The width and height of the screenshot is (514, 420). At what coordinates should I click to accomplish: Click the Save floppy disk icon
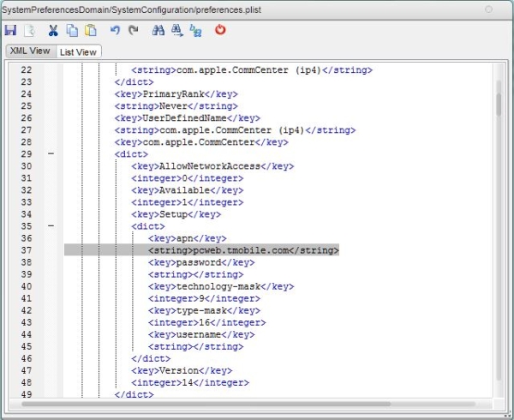click(x=11, y=30)
